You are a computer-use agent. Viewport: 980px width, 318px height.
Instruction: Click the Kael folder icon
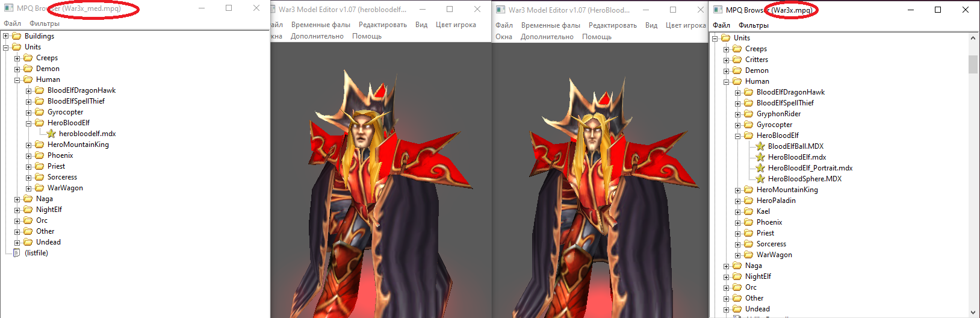[749, 211]
